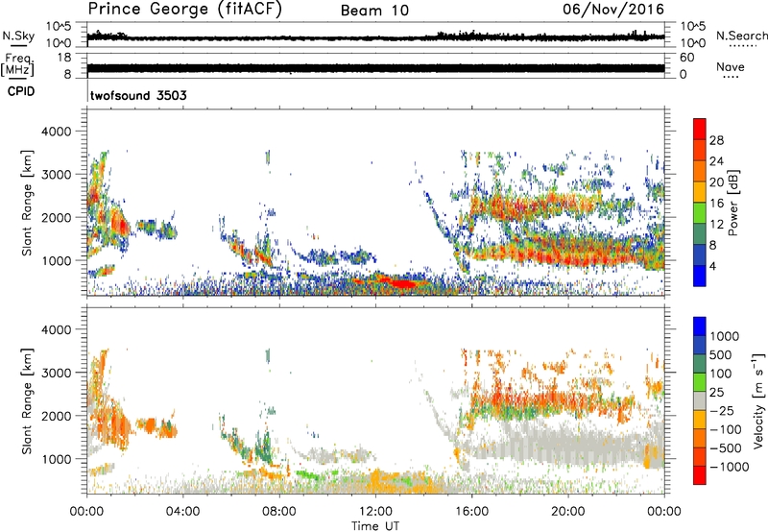The width and height of the screenshot is (768, 532).
Task: Click the 'N.Search' legend label
Action: click(741, 36)
